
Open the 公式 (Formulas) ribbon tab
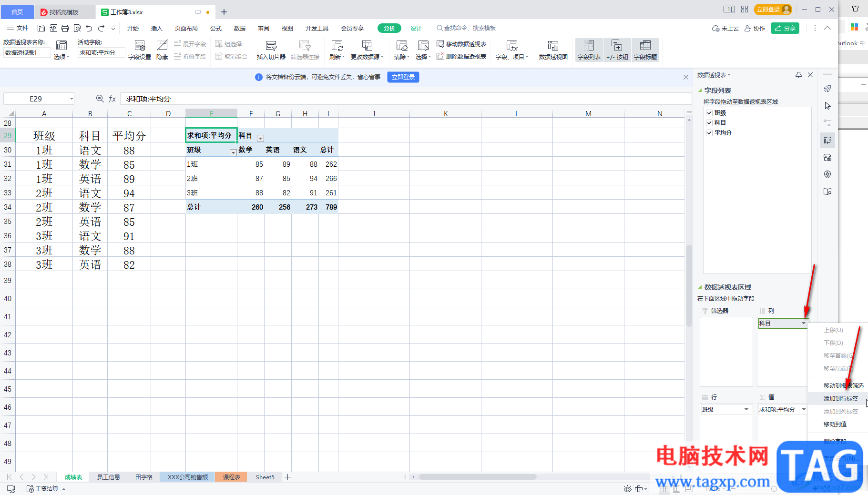[216, 28]
